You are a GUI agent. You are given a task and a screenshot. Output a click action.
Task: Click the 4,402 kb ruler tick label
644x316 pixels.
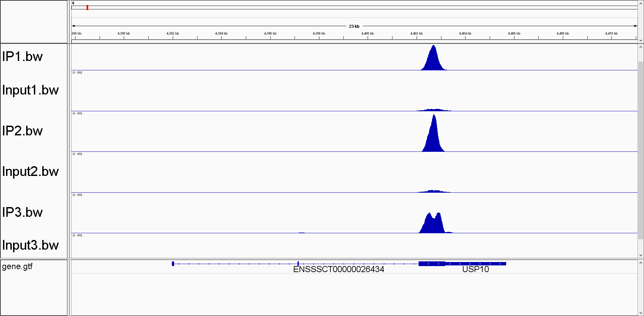pos(416,34)
